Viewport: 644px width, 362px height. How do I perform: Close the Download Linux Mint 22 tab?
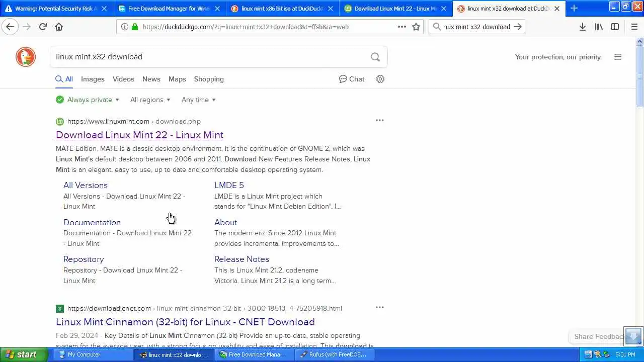pos(444,9)
